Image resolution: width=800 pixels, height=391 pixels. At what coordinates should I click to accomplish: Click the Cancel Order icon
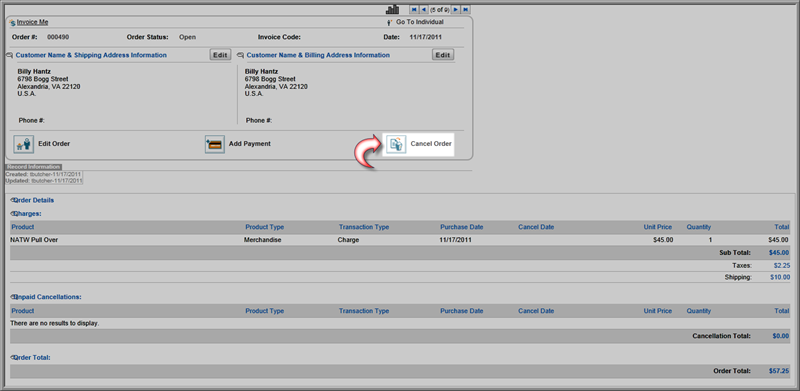396,144
